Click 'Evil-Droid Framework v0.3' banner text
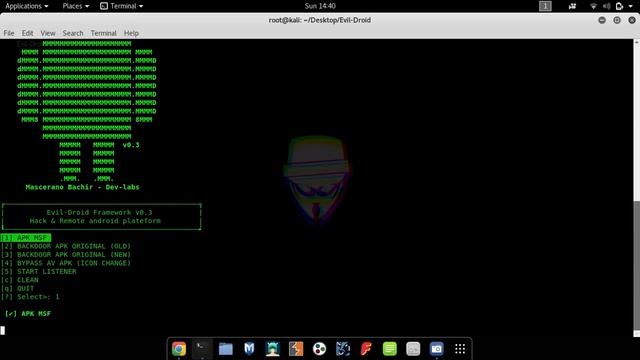This screenshot has height=360, width=640. [99, 212]
